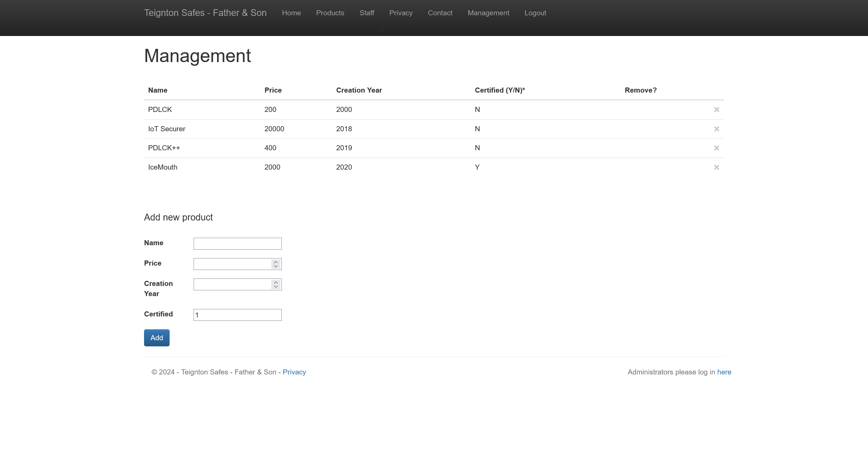Click the Y certified value for IceMouth

[477, 167]
